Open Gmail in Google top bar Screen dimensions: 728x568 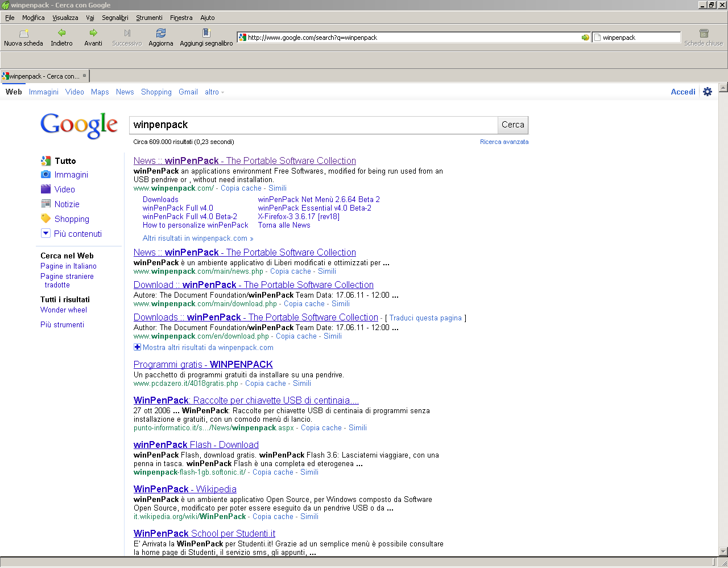click(188, 92)
